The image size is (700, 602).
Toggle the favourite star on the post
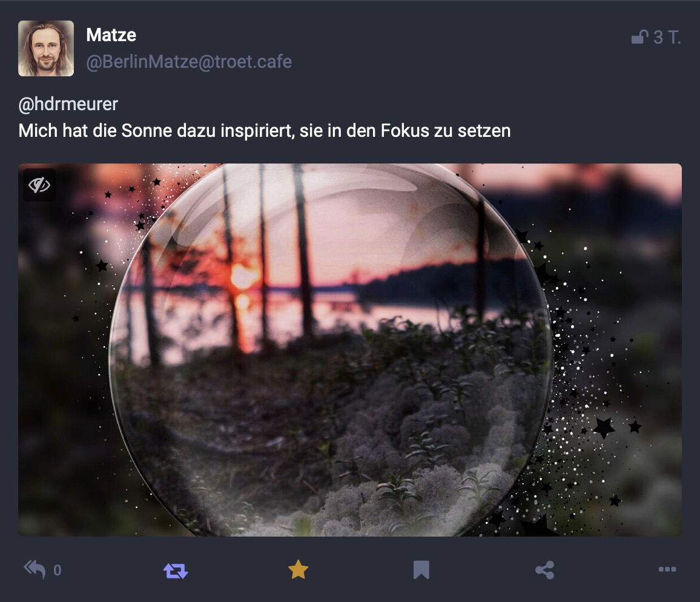click(298, 570)
